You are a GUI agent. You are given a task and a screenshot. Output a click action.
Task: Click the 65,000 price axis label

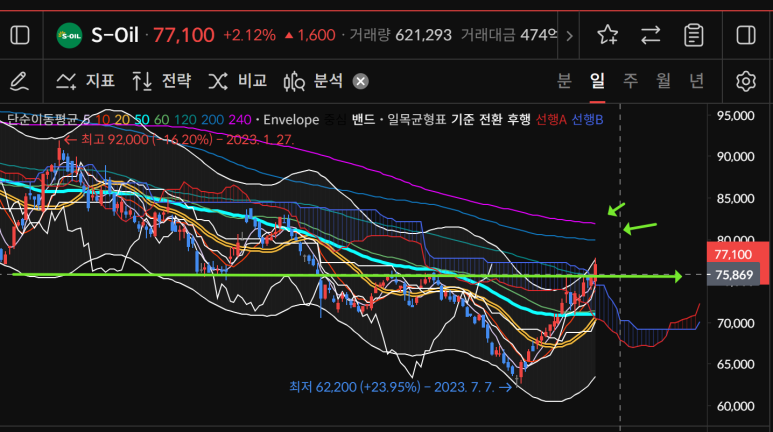point(736,364)
